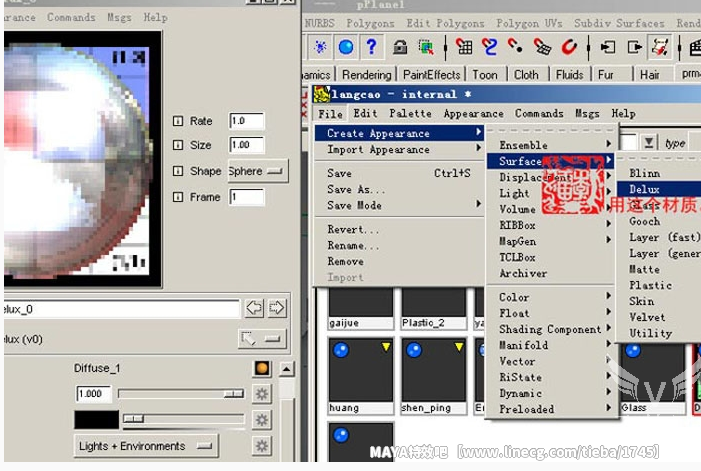The image size is (701, 471).
Task: Select the huang appearance thumbnail
Action: [x=361, y=376]
